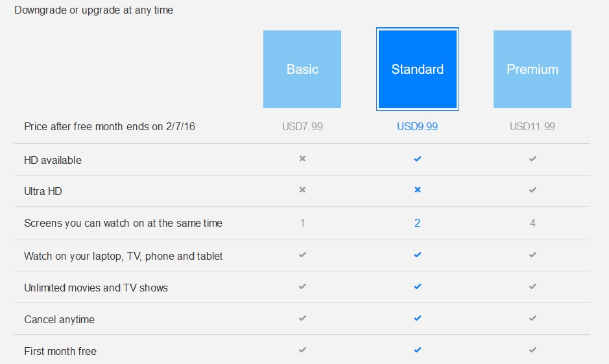The height and width of the screenshot is (364, 609).
Task: Click the Basic plan HD available cross icon
Action: tap(302, 159)
